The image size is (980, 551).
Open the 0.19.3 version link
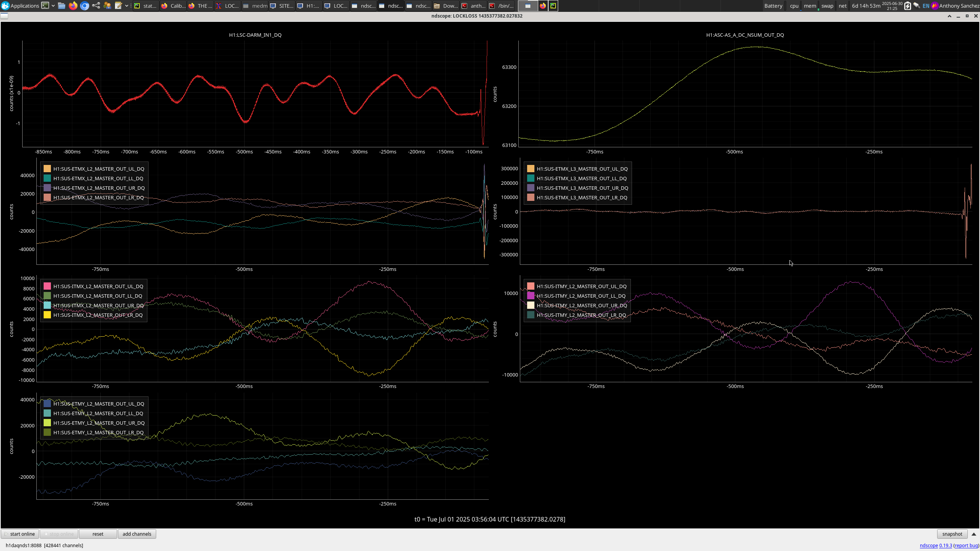click(946, 545)
